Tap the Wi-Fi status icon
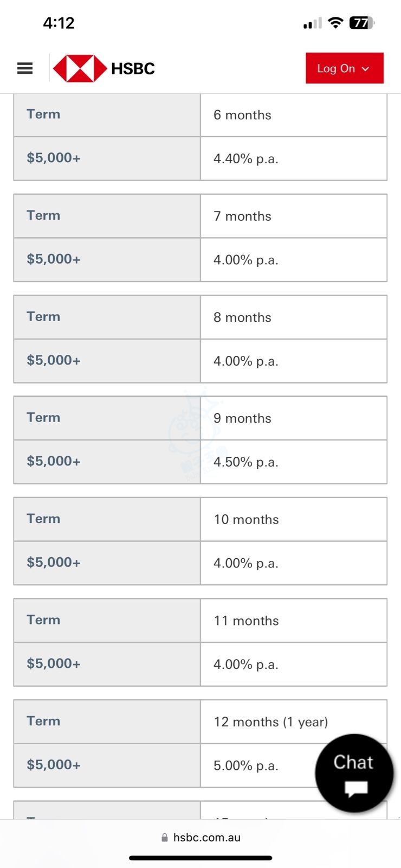 click(336, 23)
